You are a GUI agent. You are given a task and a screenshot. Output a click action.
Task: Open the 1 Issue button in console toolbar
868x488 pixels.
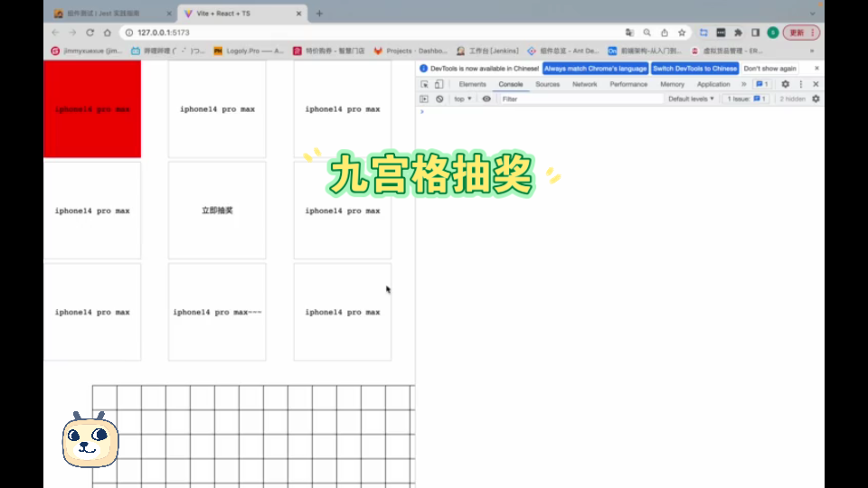click(746, 99)
